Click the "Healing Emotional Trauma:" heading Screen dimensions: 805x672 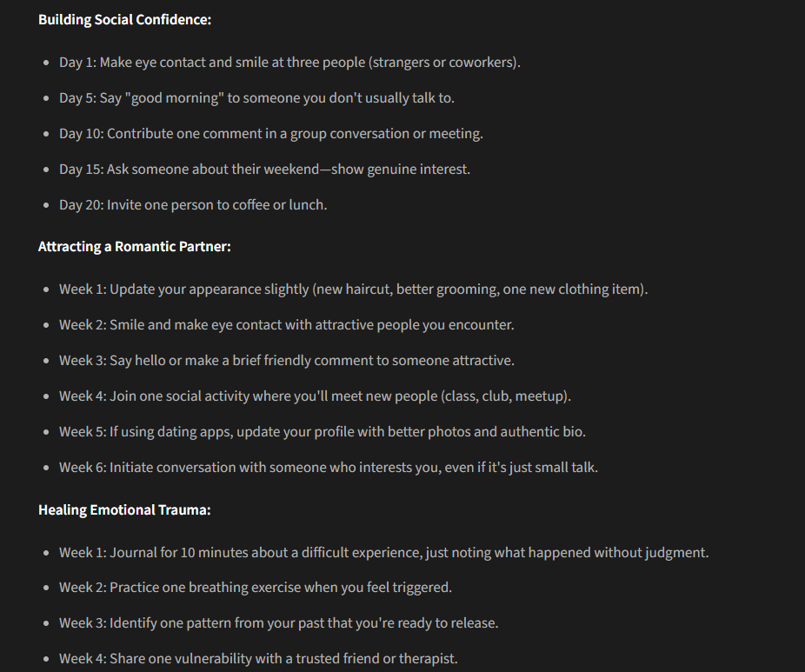[124, 510]
